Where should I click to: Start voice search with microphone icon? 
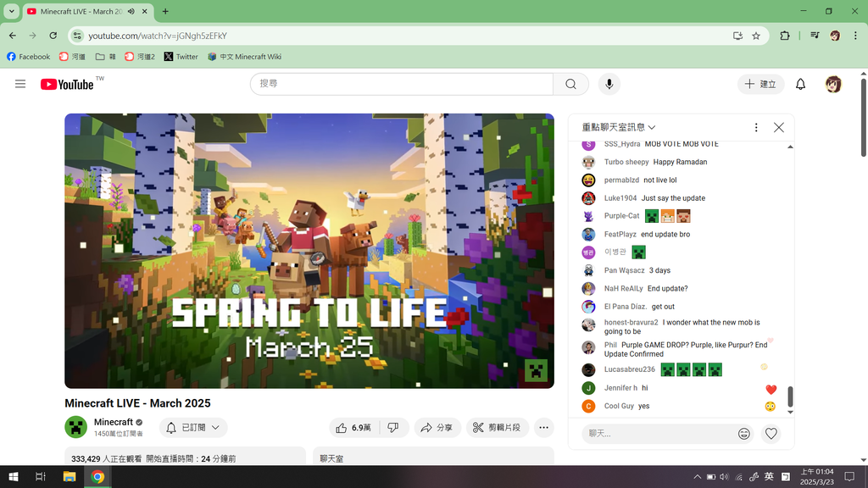tap(609, 84)
